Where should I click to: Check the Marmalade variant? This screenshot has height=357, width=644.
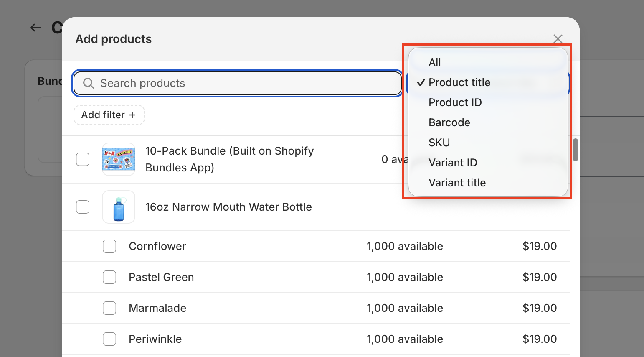click(109, 308)
